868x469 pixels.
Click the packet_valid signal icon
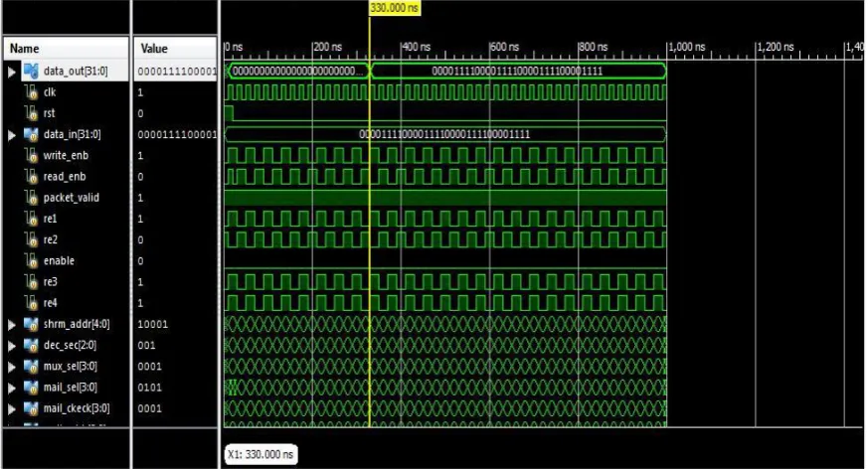31,198
